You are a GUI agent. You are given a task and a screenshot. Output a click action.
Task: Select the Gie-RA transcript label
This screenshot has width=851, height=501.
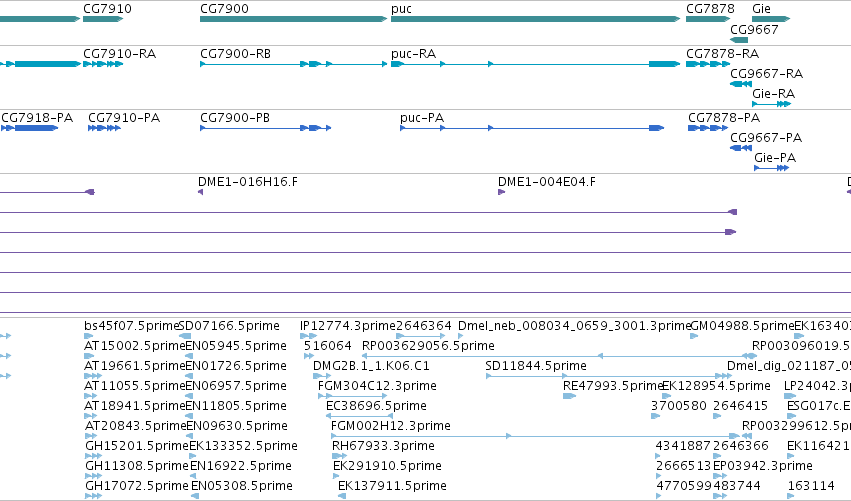(x=773, y=93)
